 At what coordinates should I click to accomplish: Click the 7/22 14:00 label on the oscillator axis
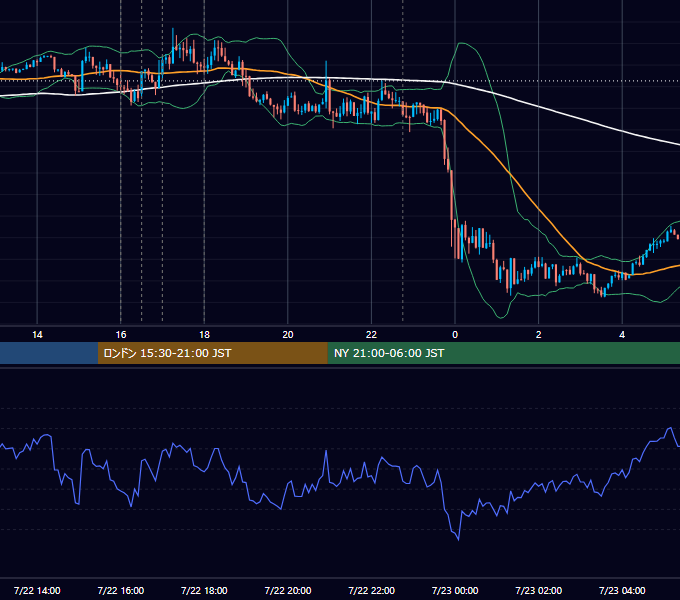tap(37, 590)
